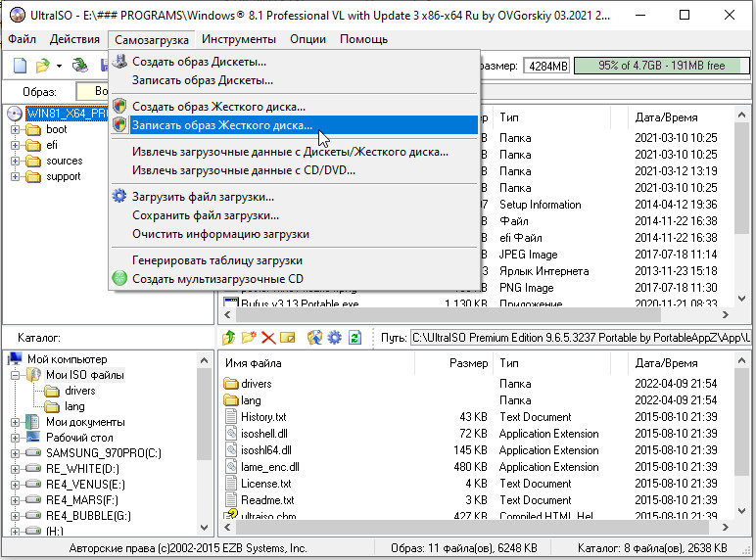Click the Самозагрузка menu
This screenshot has height=560, width=756.
tap(152, 39)
